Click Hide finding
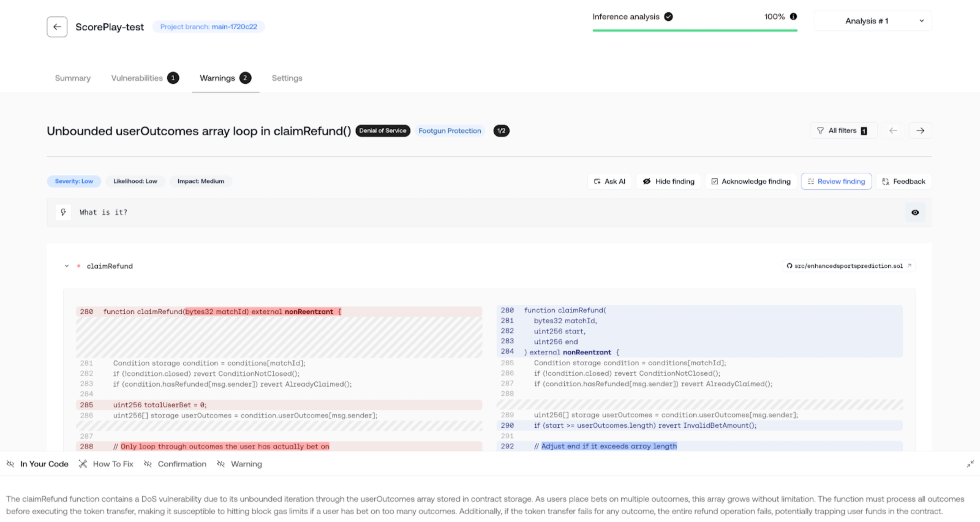980x522 pixels. [669, 181]
